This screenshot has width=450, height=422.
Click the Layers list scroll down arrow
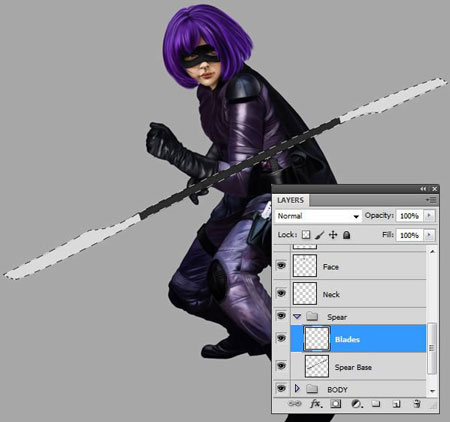pos(432,391)
